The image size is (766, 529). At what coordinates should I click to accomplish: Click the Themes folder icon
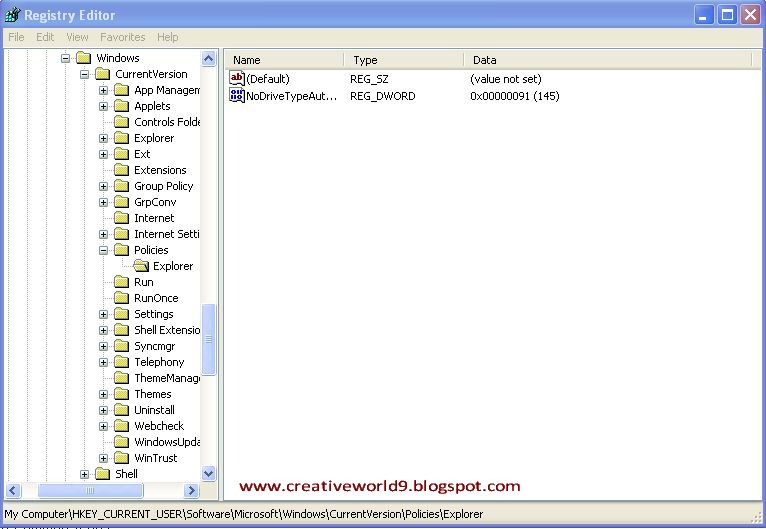122,394
